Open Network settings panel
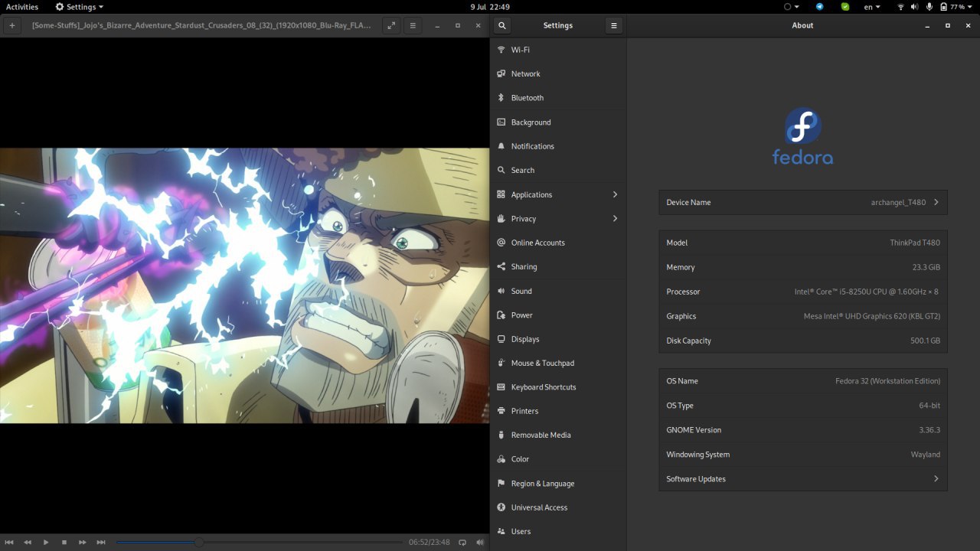 [x=558, y=73]
